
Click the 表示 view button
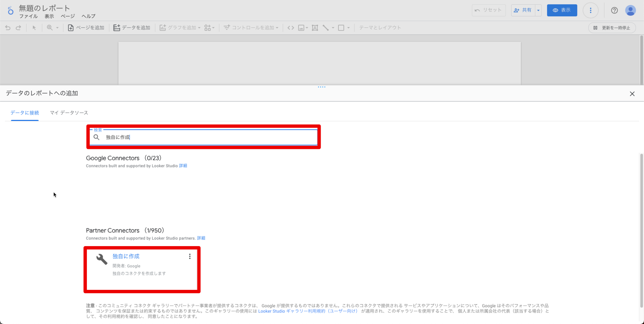click(562, 10)
